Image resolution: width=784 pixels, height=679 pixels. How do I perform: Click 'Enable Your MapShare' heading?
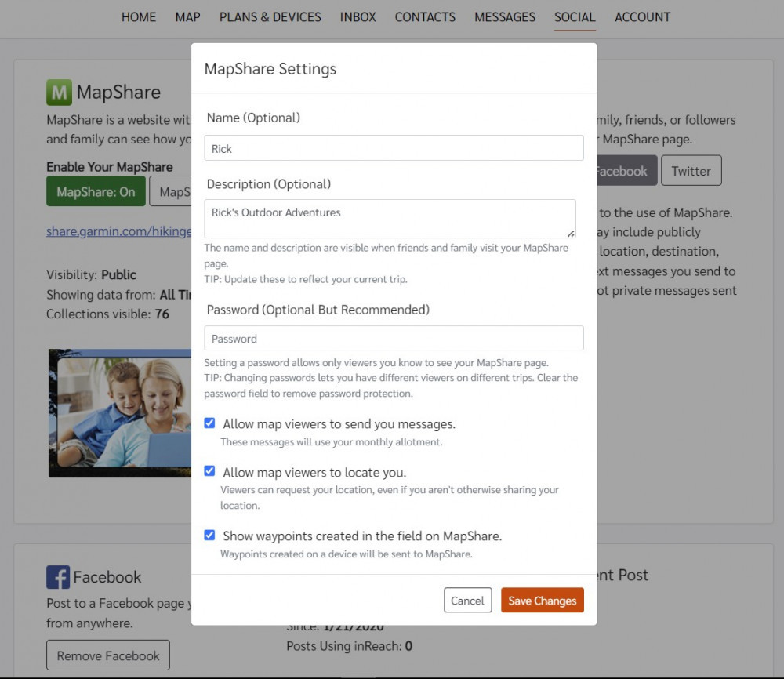pos(110,166)
